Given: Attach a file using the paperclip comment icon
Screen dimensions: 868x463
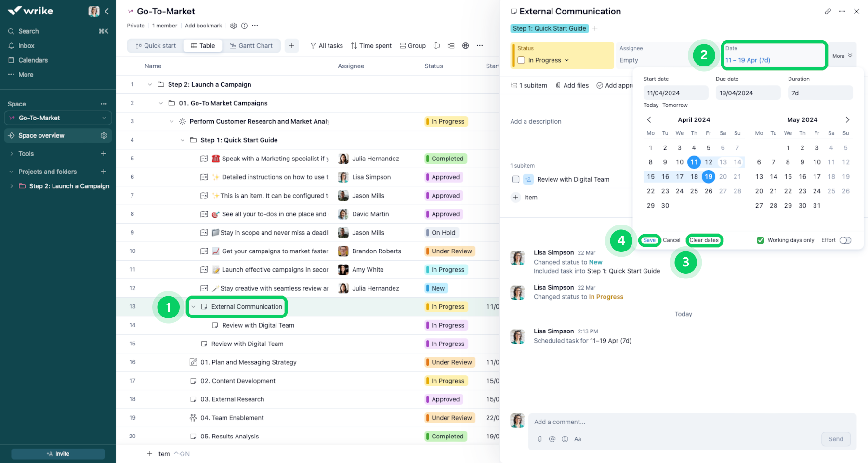Looking at the screenshot, I should 539,439.
